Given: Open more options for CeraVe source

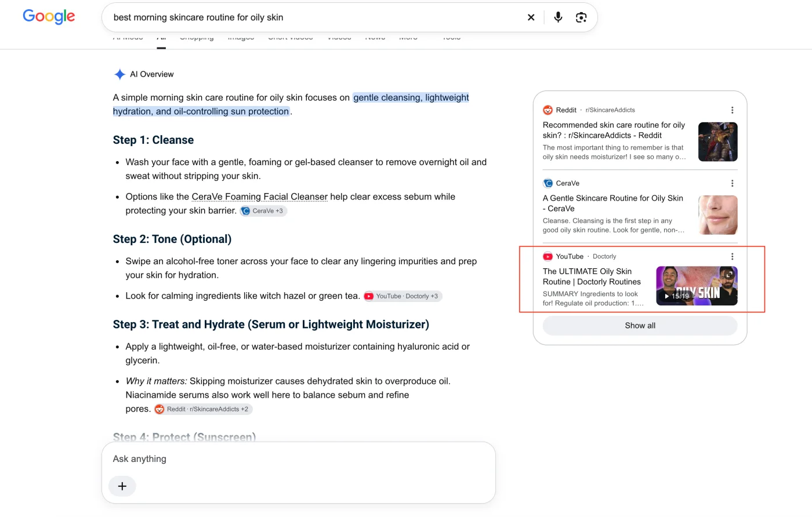Looking at the screenshot, I should point(732,183).
